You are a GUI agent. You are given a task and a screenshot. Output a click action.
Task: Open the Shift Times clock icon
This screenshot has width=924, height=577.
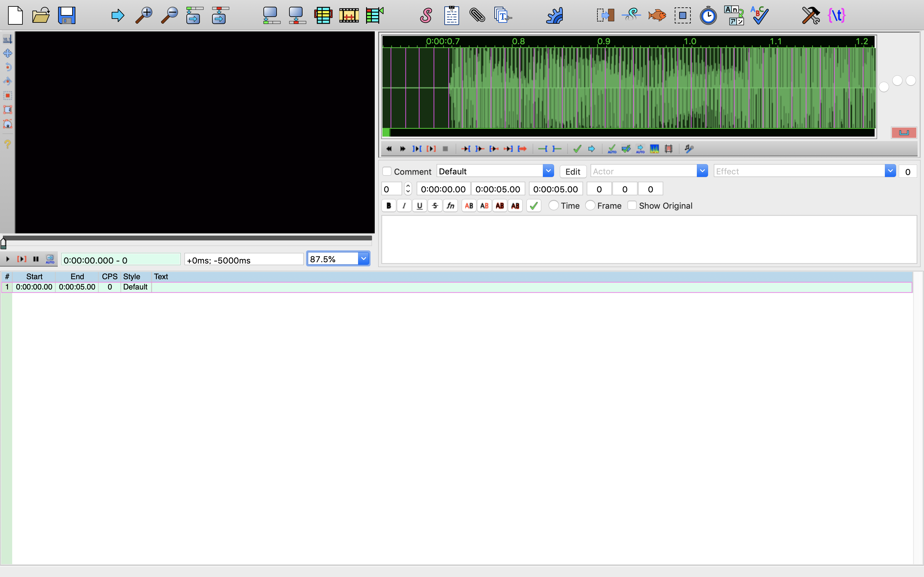[708, 16]
